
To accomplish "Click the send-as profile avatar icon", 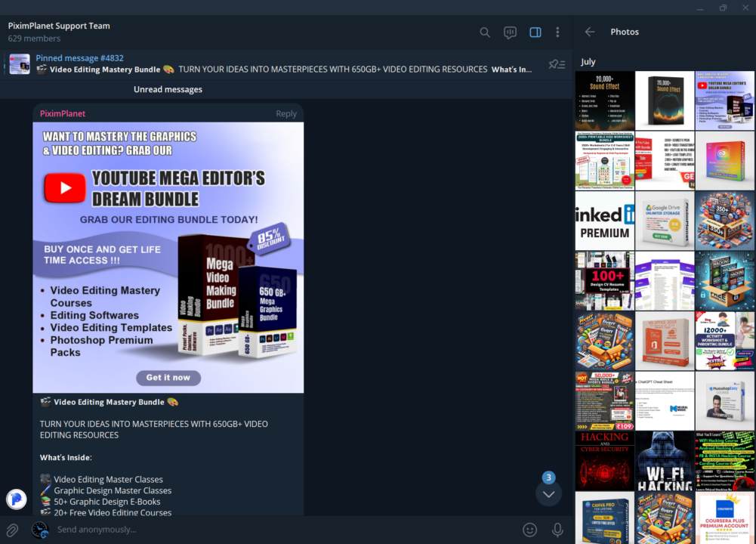I will coord(40,530).
